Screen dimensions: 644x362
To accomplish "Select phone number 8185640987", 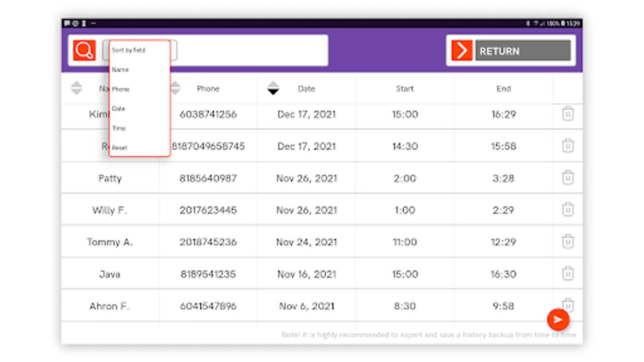I will click(x=208, y=178).
